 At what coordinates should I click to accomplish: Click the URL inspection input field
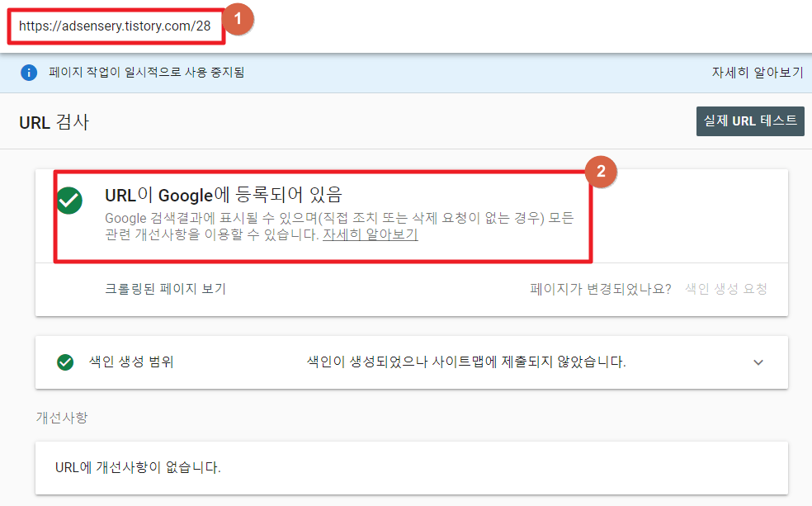pyautogui.click(x=116, y=26)
